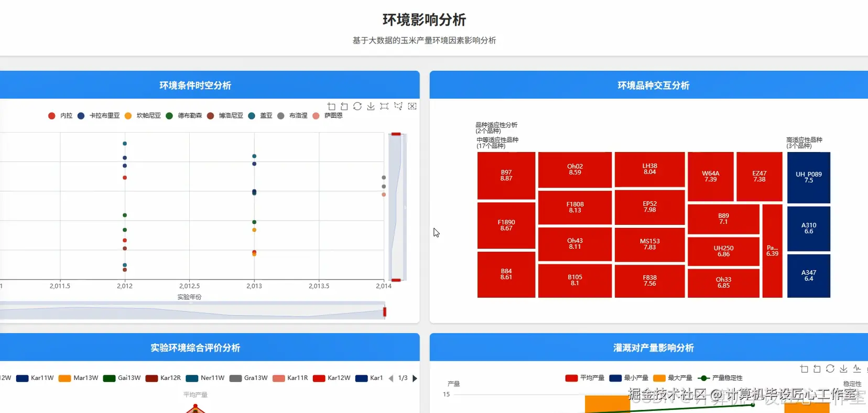Toggle 内拉 series in scatter legend
Screen dimensions: 868x413
pos(60,116)
